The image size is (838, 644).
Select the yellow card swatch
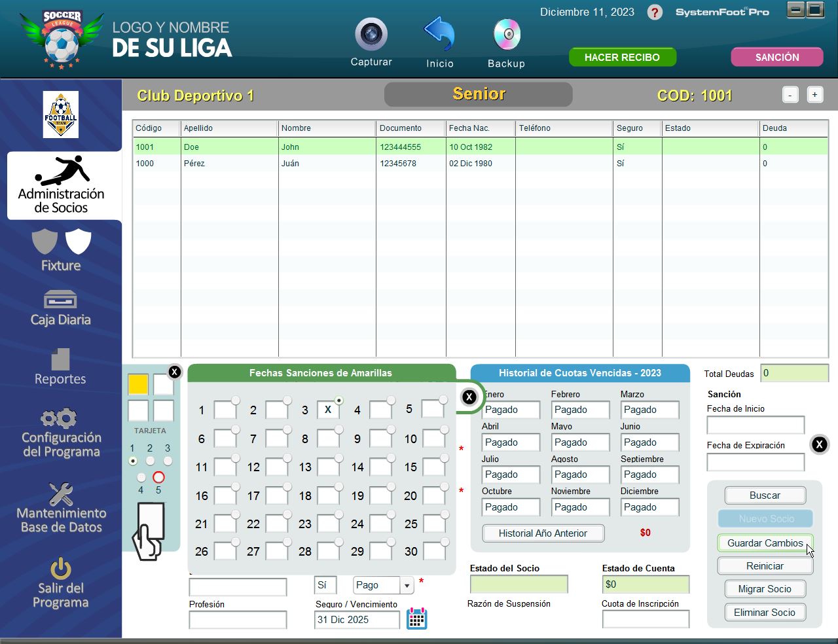138,384
